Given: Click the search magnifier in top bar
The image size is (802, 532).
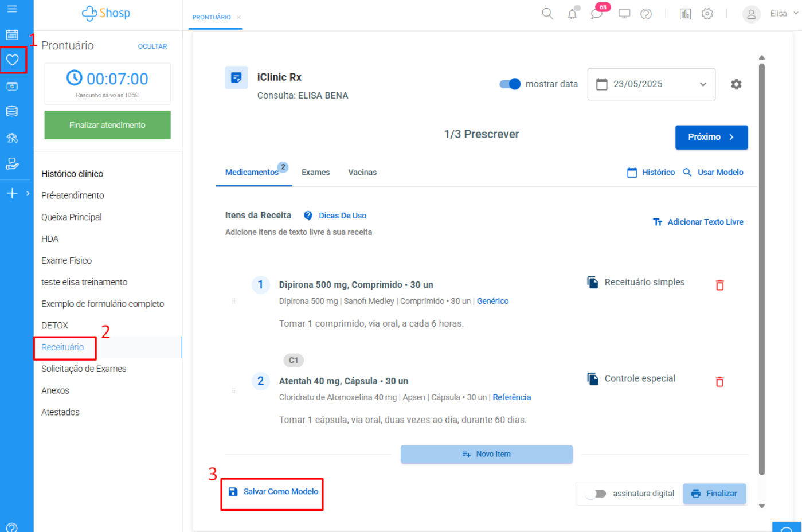Looking at the screenshot, I should [547, 14].
